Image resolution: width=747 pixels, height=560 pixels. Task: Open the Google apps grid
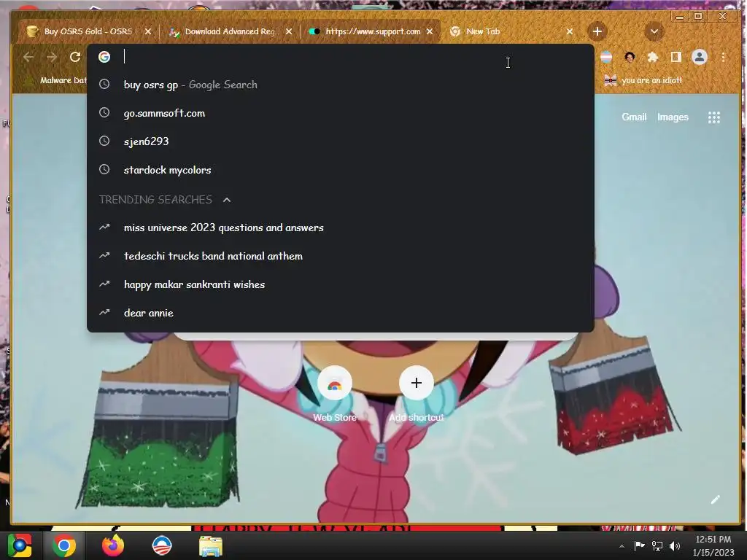point(713,117)
